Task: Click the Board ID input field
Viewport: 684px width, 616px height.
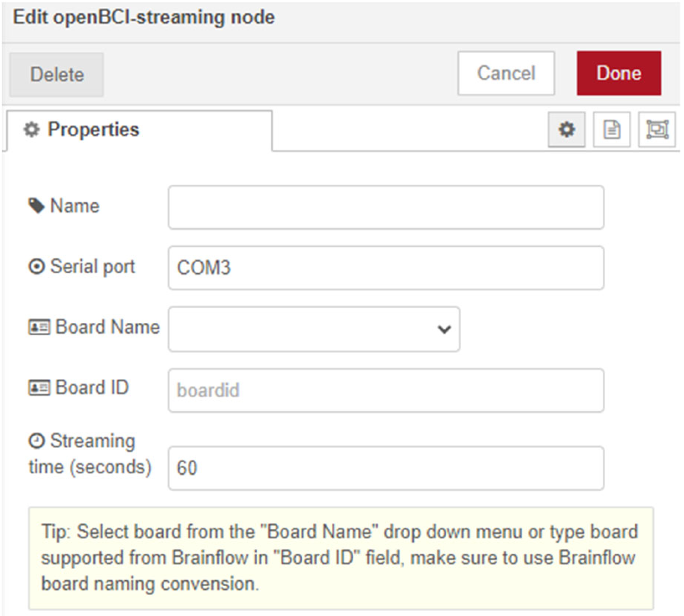Action: click(x=386, y=390)
